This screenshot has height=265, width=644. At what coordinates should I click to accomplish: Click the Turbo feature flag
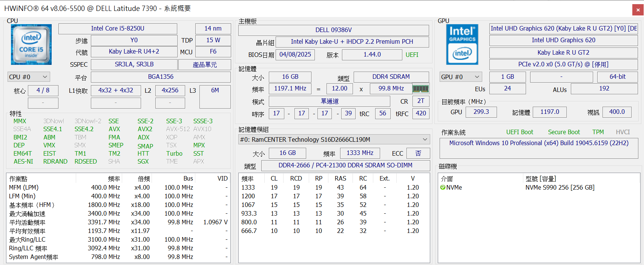[174, 154]
